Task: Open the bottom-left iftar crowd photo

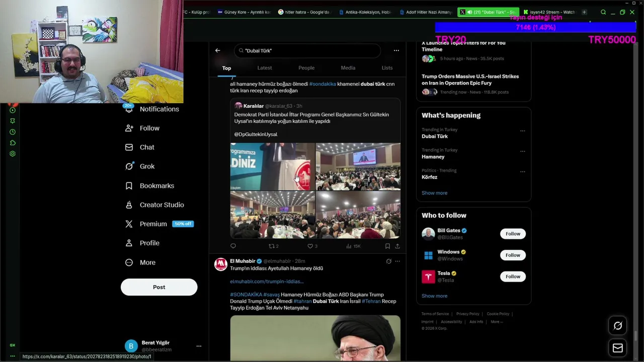Action: point(272,215)
